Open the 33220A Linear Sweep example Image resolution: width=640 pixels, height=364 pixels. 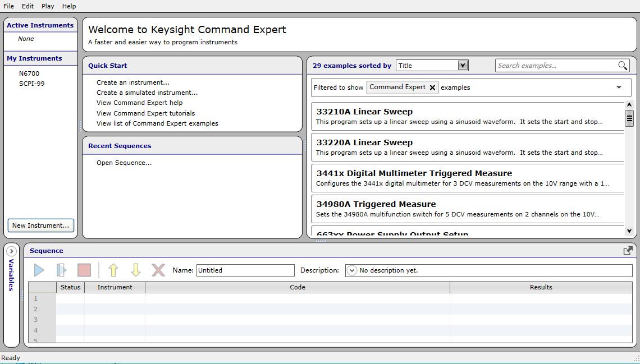(468, 147)
